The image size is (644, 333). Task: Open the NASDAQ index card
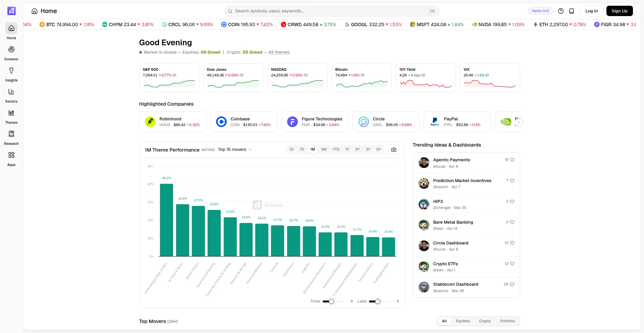point(298,78)
